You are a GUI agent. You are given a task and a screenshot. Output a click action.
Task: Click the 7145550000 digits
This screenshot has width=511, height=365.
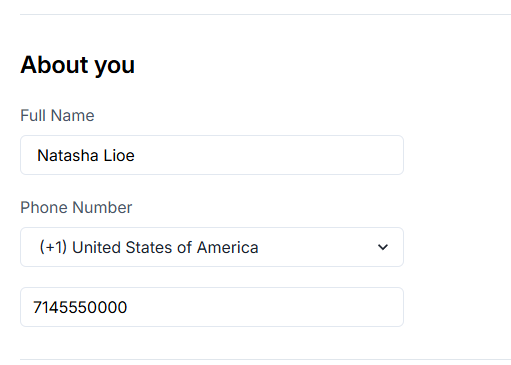coord(80,307)
